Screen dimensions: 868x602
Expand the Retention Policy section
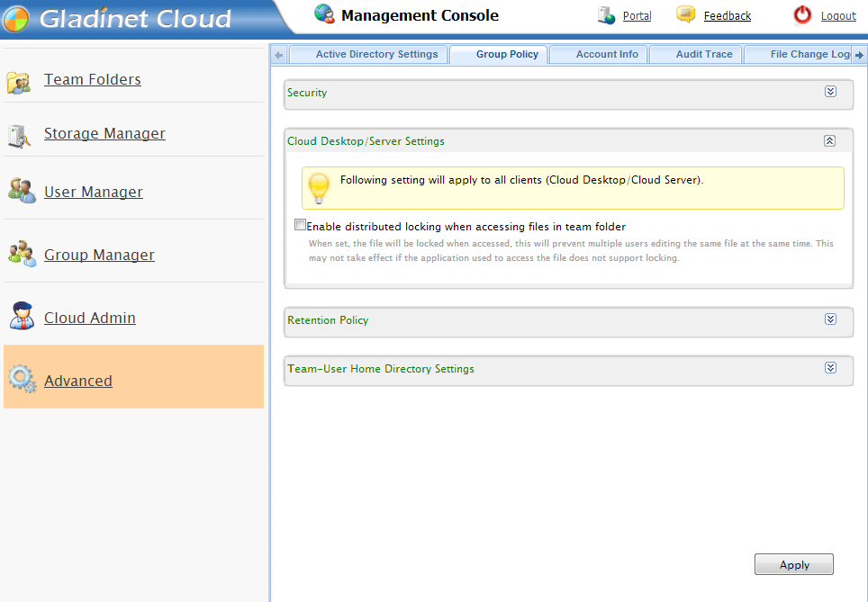830,319
